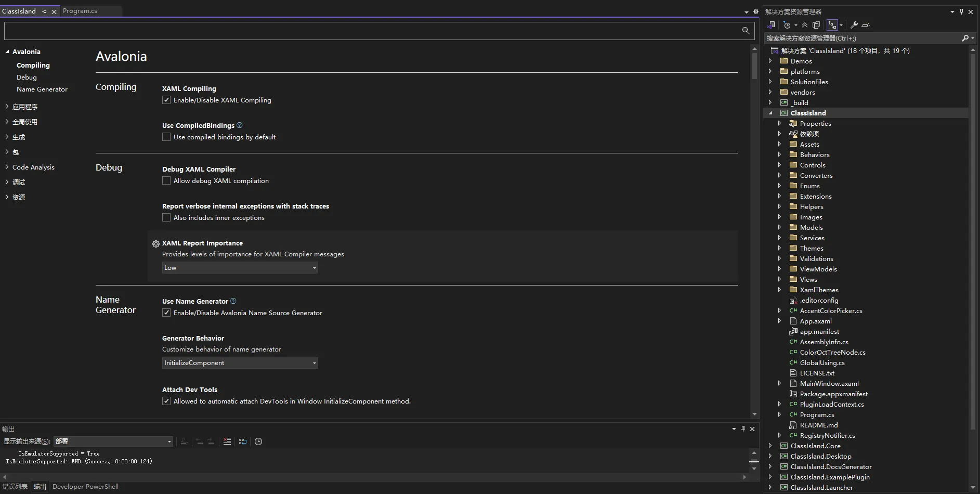Uncheck Enable/Disable XAML Compiling checkbox
Image resolution: width=980 pixels, height=494 pixels.
[166, 100]
